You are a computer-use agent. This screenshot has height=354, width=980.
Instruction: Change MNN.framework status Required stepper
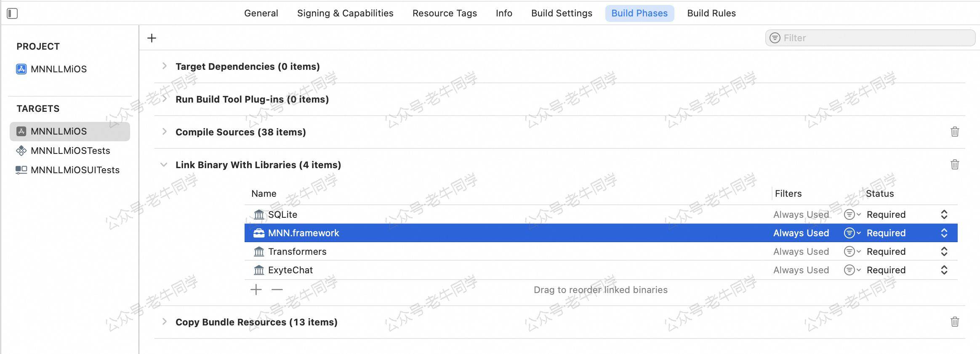click(944, 233)
